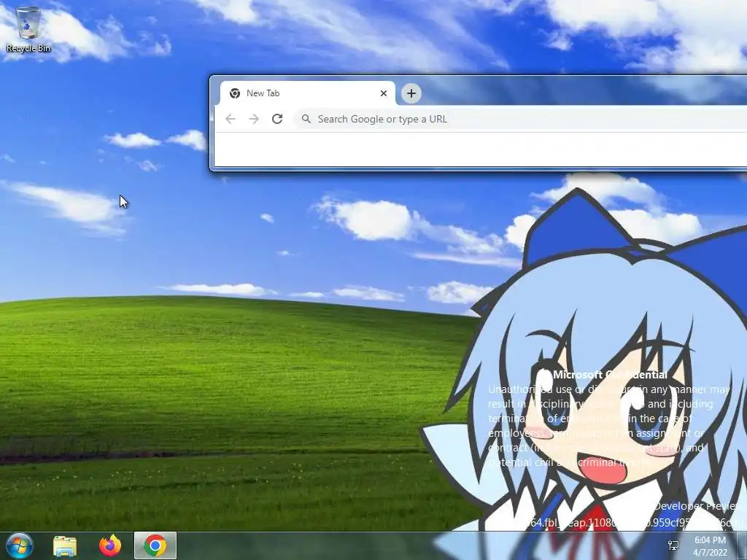
Task: Open the Windows Start menu orb
Action: coord(20,545)
